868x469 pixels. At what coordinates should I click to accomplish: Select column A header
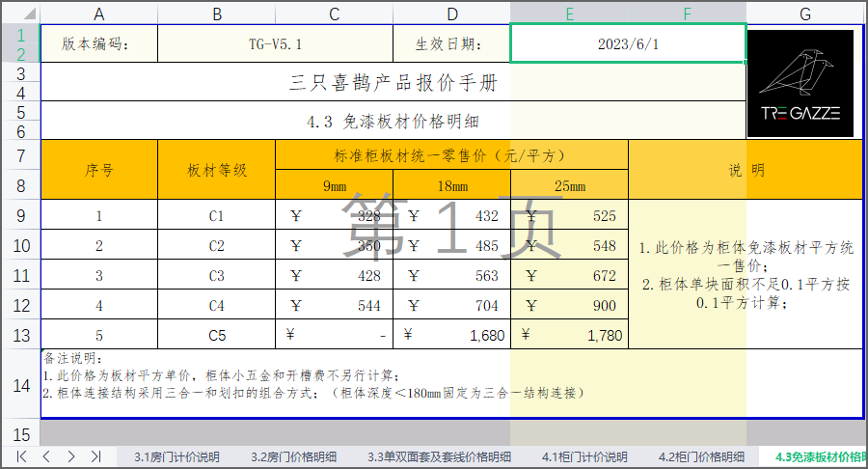tap(99, 14)
